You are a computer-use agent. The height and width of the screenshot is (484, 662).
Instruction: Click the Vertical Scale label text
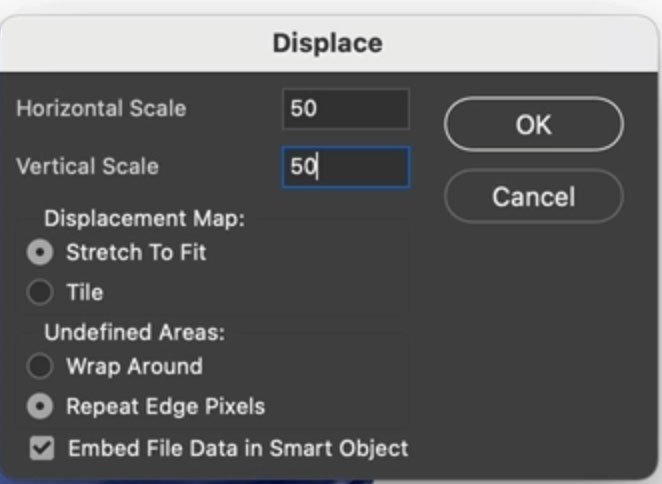coord(87,166)
